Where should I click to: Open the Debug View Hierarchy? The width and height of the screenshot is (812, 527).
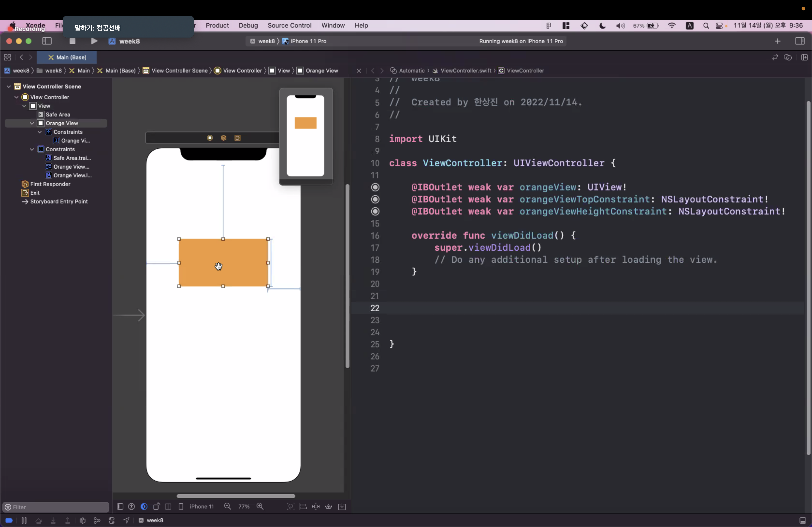pyautogui.click(x=82, y=520)
